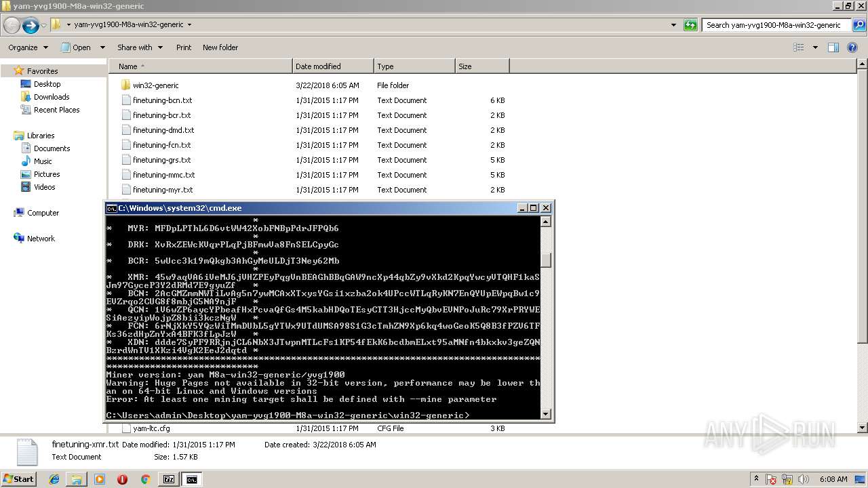Select Computer in navigation pane
This screenshot has height=488, width=868.
click(x=43, y=213)
